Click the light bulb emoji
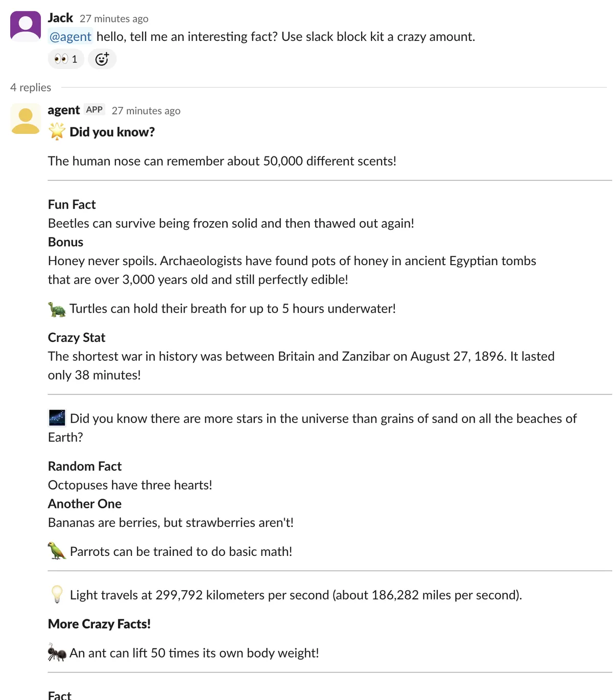The image size is (613, 700). tap(57, 594)
